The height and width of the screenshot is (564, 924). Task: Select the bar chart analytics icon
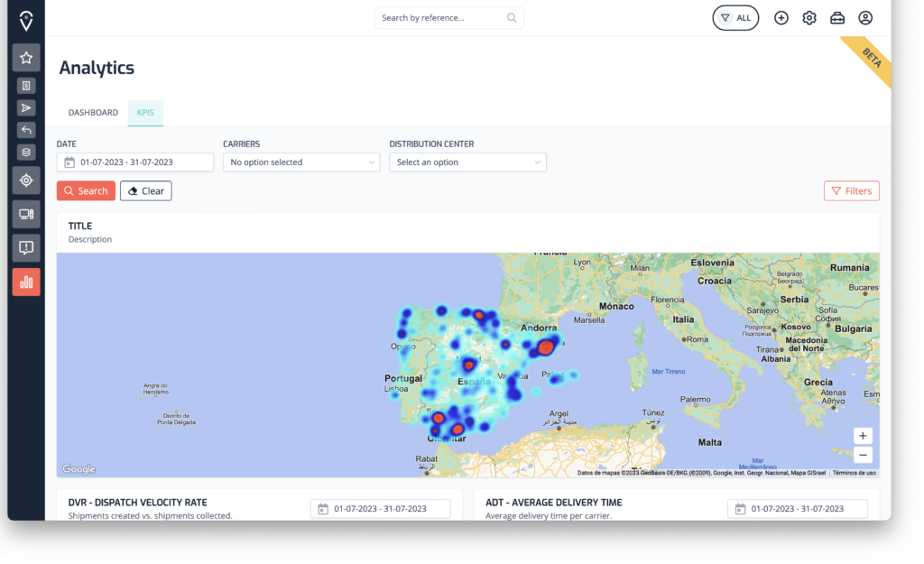pos(26,282)
